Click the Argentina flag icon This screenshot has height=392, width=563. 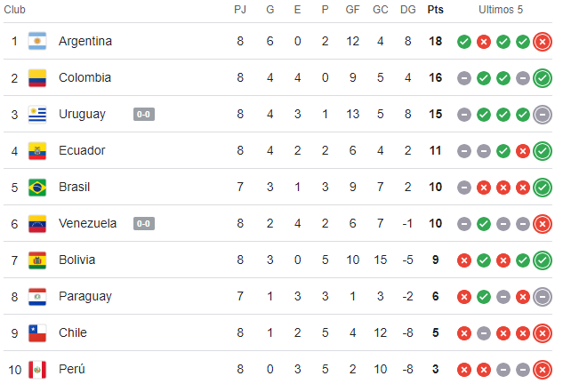(x=36, y=41)
